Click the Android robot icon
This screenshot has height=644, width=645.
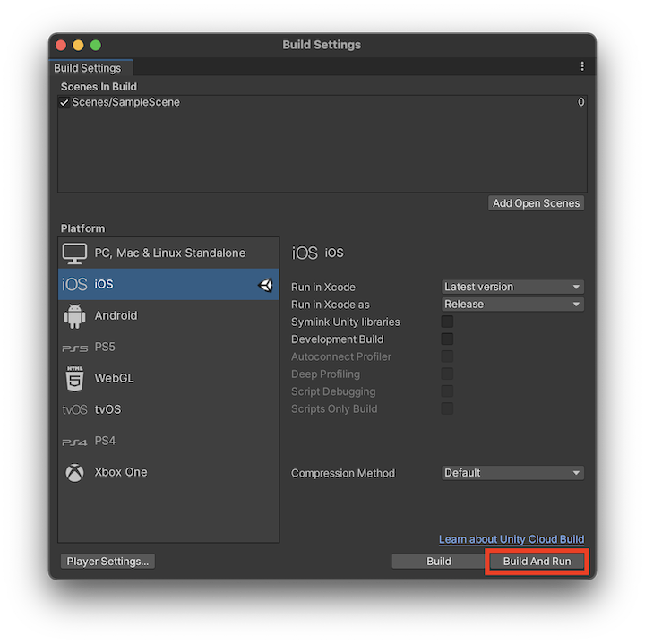pos(74,316)
